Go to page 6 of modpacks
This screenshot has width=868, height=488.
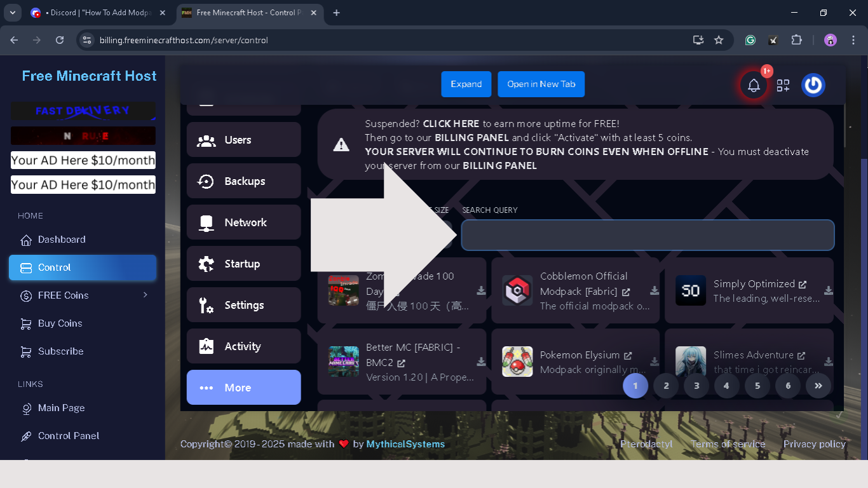tap(788, 386)
